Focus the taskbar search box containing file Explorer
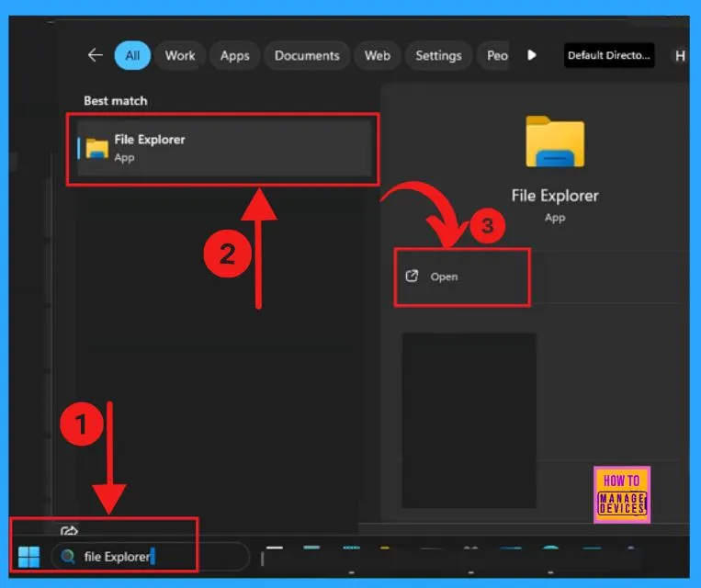The width and height of the screenshot is (701, 588). 151,557
